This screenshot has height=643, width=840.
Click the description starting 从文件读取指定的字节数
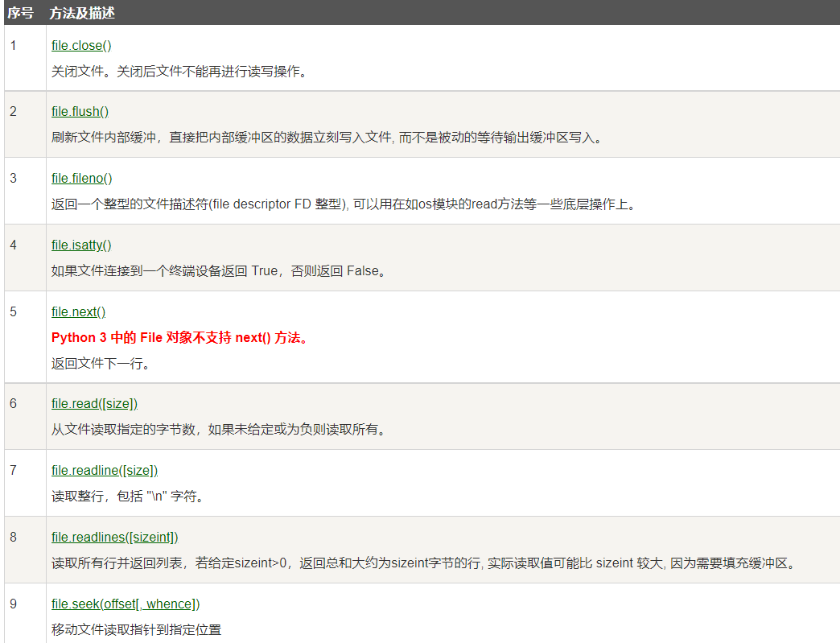(x=220, y=430)
